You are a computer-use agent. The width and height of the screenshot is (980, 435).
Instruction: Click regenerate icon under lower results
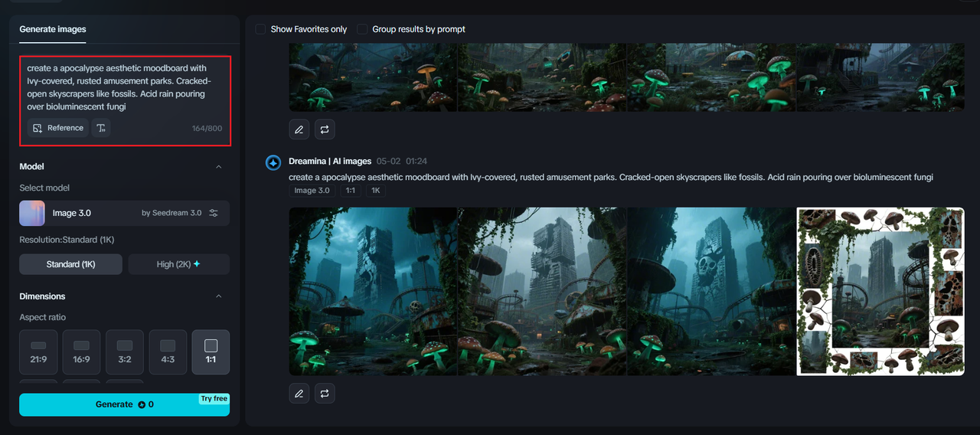(325, 394)
